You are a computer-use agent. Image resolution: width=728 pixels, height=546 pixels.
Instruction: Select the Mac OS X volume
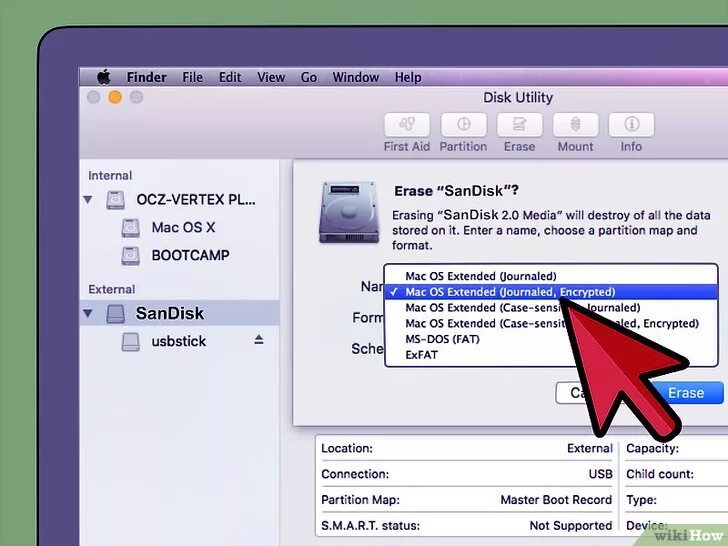click(183, 228)
